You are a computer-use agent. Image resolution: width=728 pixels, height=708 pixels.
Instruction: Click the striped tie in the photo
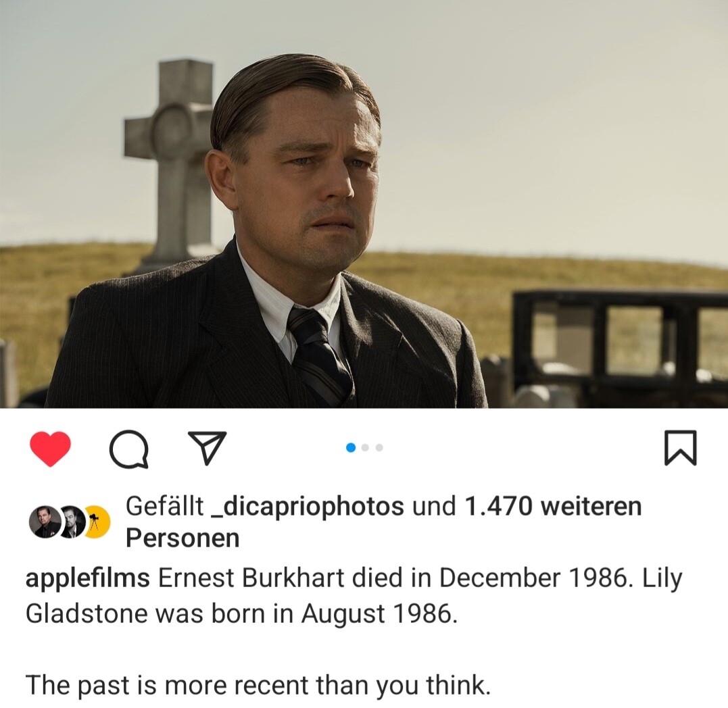tap(318, 355)
